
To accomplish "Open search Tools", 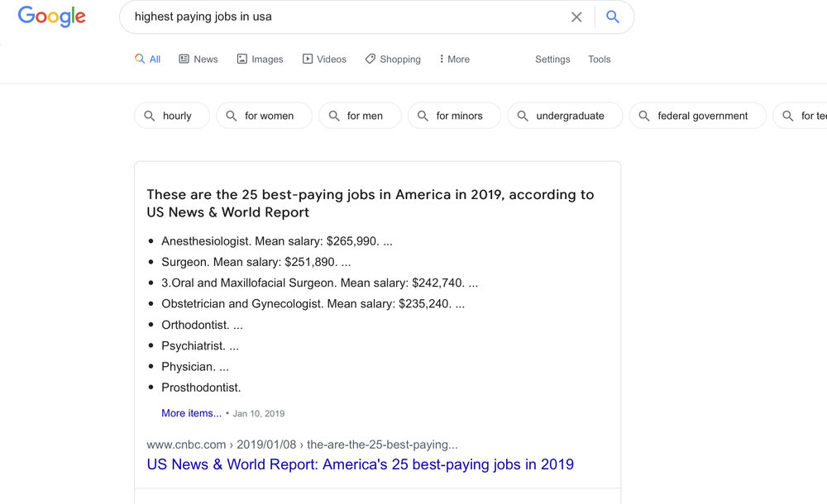I will [599, 59].
